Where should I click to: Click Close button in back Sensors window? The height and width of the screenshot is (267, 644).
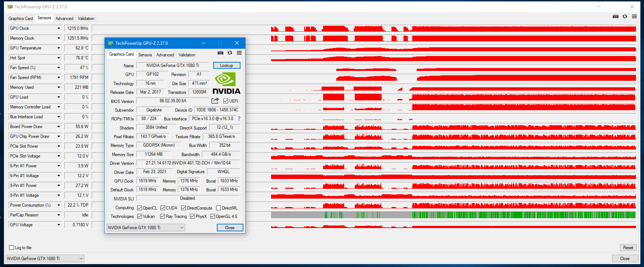pos(625,258)
